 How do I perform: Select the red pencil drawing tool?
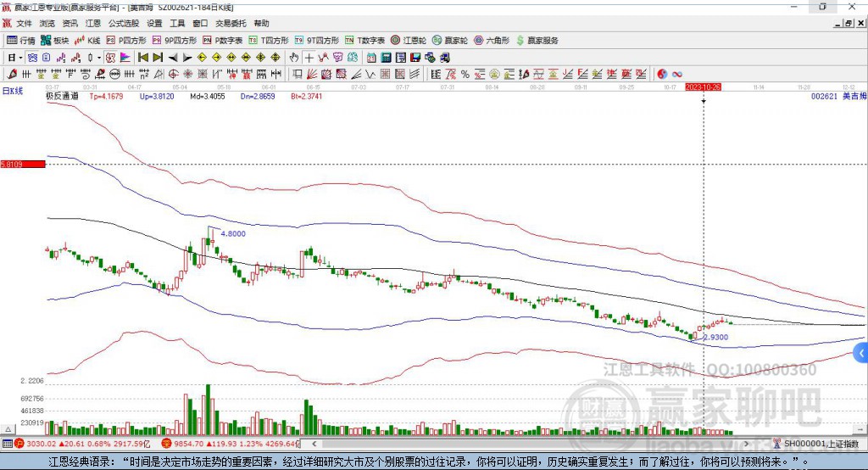[x=12, y=74]
